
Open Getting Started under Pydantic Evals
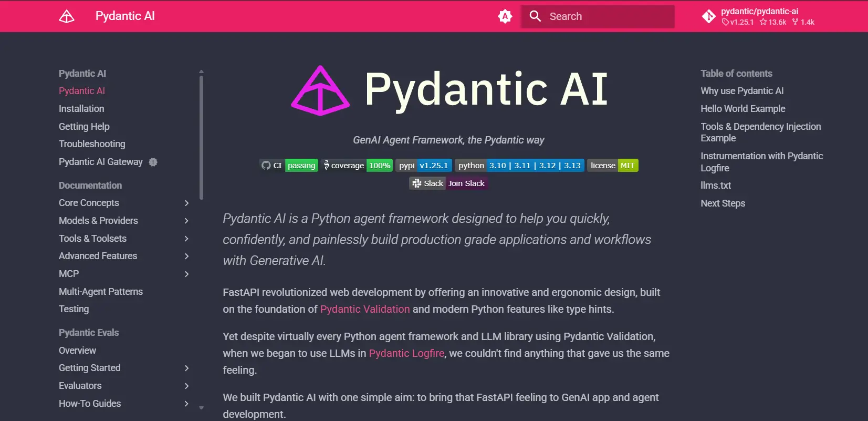point(90,368)
